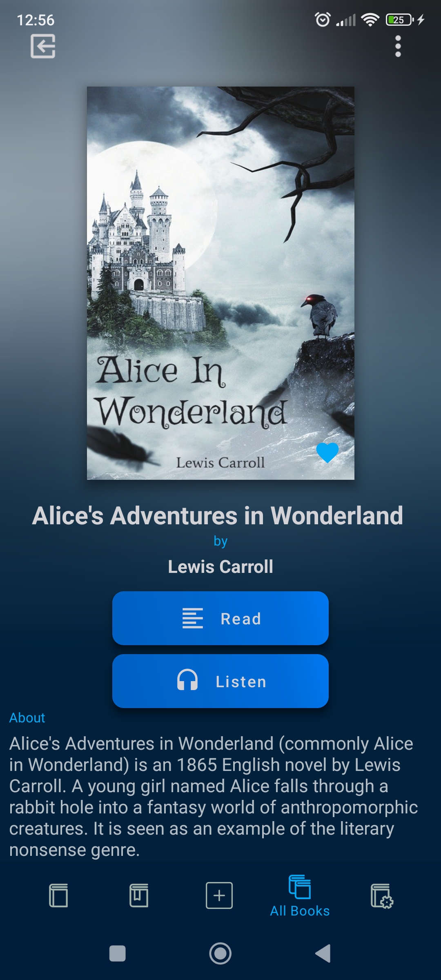
Task: Select the All Books tab
Action: pos(300,896)
